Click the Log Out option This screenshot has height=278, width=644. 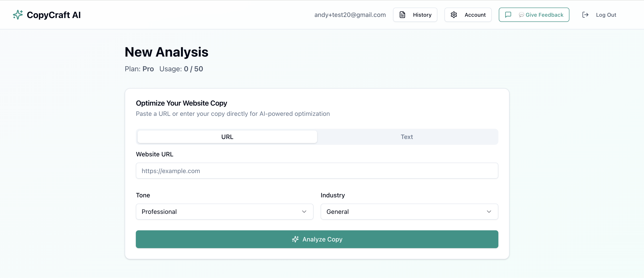click(x=607, y=15)
